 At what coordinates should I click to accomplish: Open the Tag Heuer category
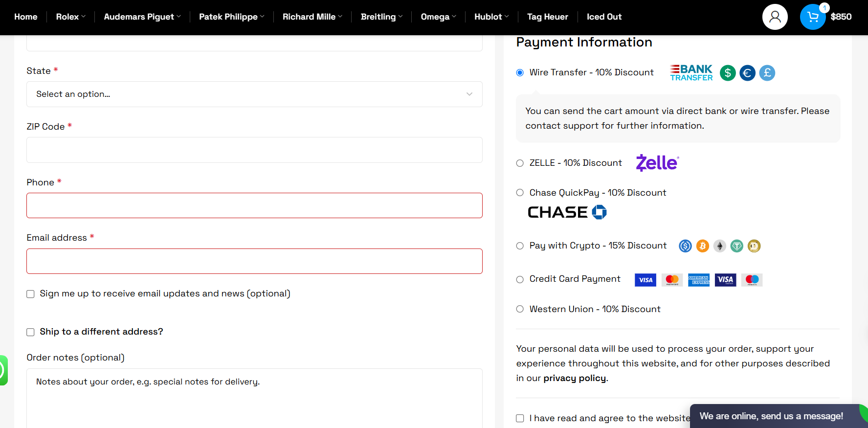pyautogui.click(x=548, y=17)
